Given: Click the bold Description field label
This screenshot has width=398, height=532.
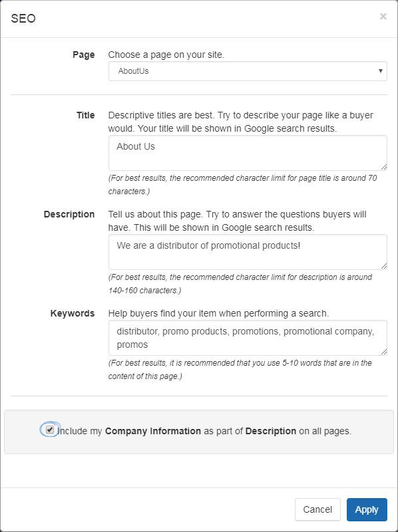Looking at the screenshot, I should (x=69, y=214).
